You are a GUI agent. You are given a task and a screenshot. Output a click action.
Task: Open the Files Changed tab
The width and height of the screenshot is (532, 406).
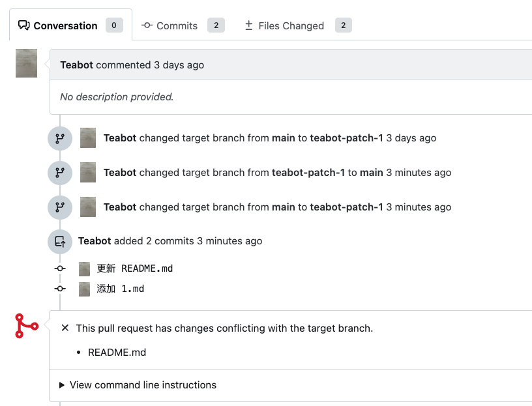pyautogui.click(x=284, y=26)
